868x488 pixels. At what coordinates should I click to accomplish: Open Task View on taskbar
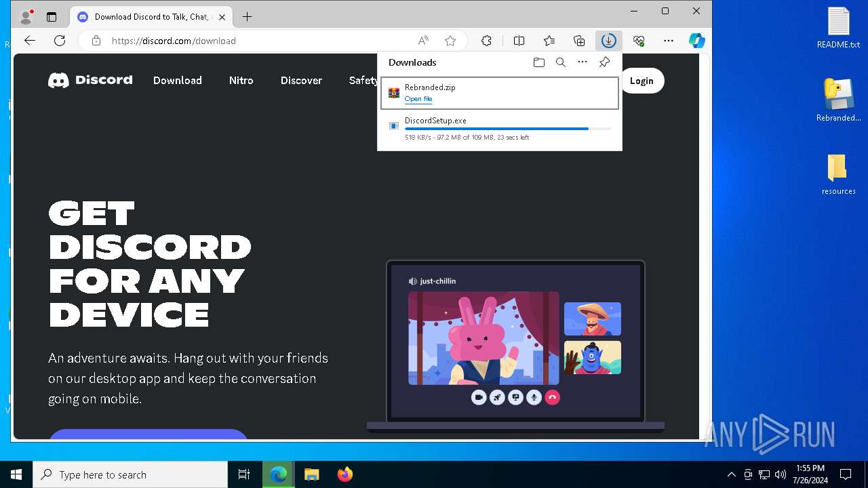[x=244, y=474]
